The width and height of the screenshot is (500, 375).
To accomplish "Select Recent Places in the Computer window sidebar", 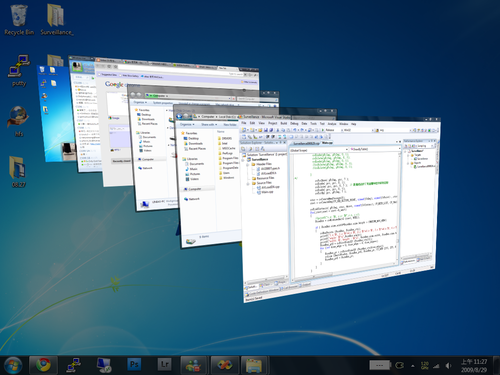I will (x=147, y=124).
